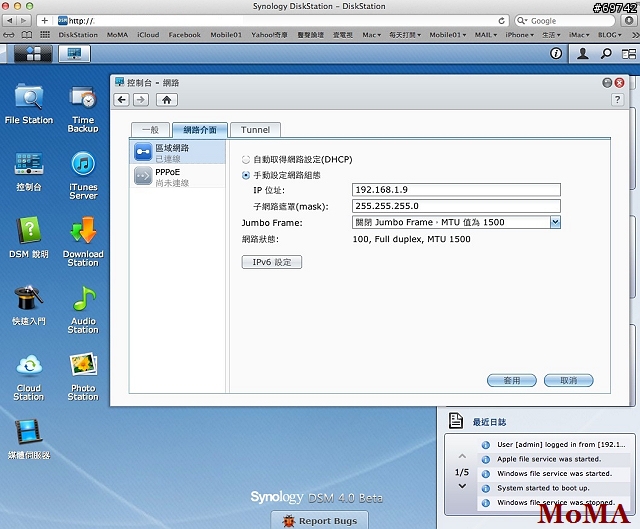Screen dimensions: 640x529
Task: Open the BLOG bookmarks dropdown
Action: point(610,35)
